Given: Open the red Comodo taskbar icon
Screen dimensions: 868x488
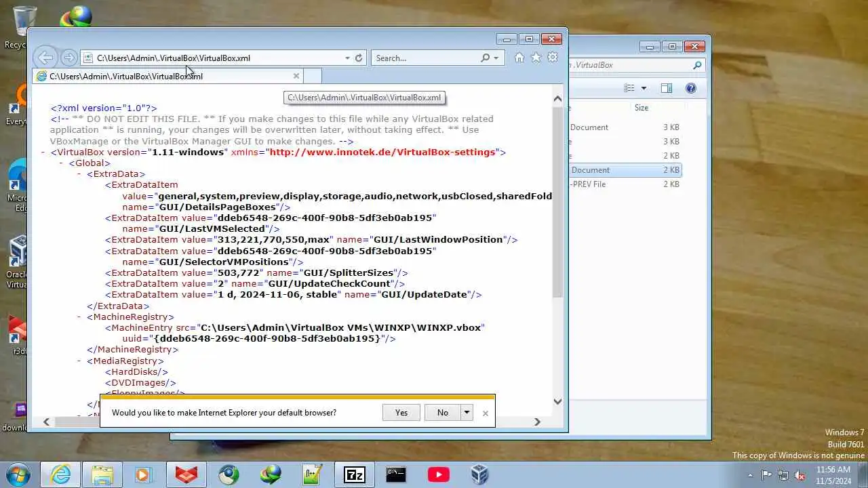Looking at the screenshot, I should 186,474.
